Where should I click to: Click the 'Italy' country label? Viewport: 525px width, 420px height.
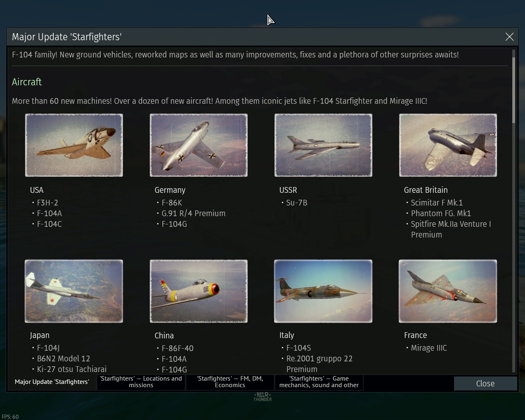point(287,336)
